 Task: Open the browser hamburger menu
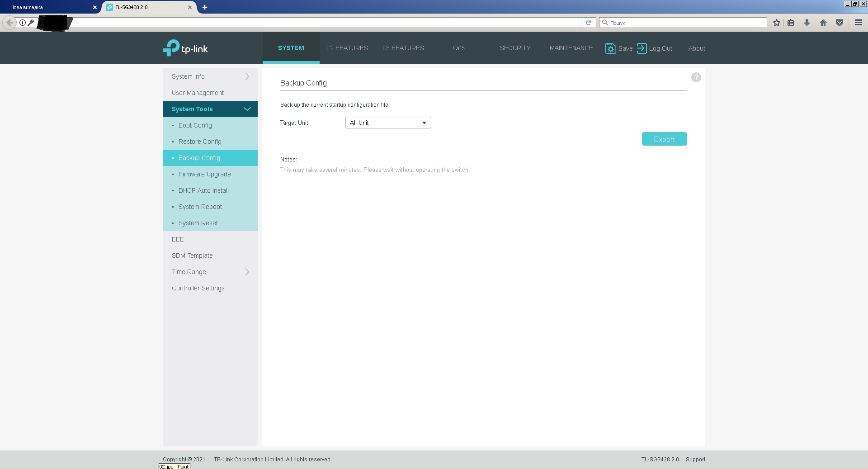click(858, 23)
